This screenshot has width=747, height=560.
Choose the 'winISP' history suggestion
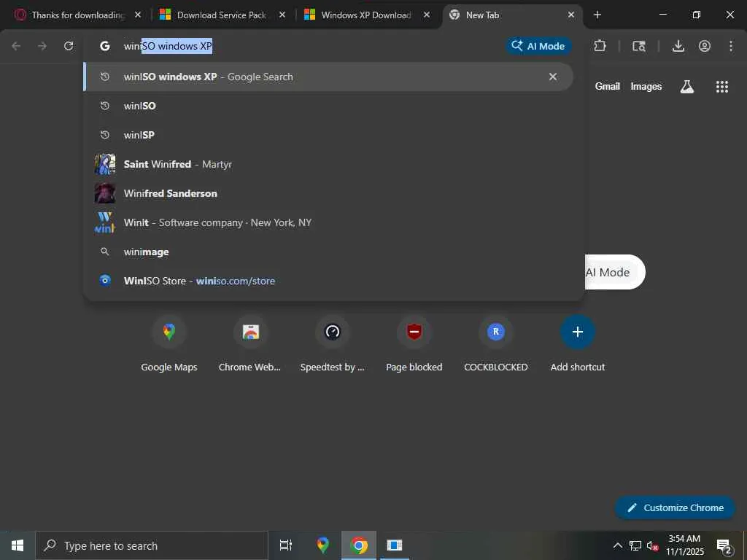(x=328, y=135)
